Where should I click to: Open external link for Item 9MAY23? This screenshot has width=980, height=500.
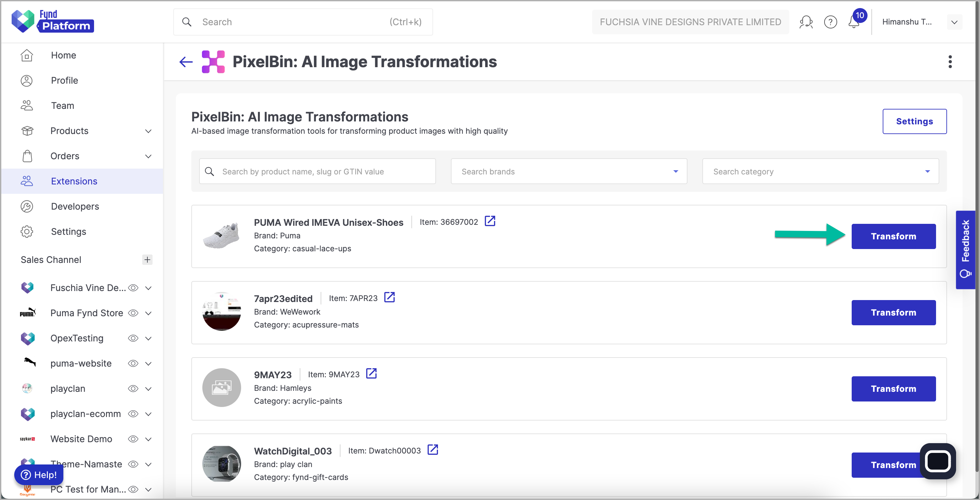pyautogui.click(x=371, y=373)
